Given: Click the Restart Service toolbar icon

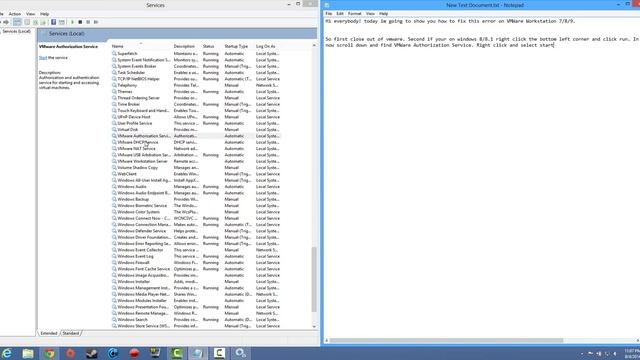Looking at the screenshot, I should point(96,22).
